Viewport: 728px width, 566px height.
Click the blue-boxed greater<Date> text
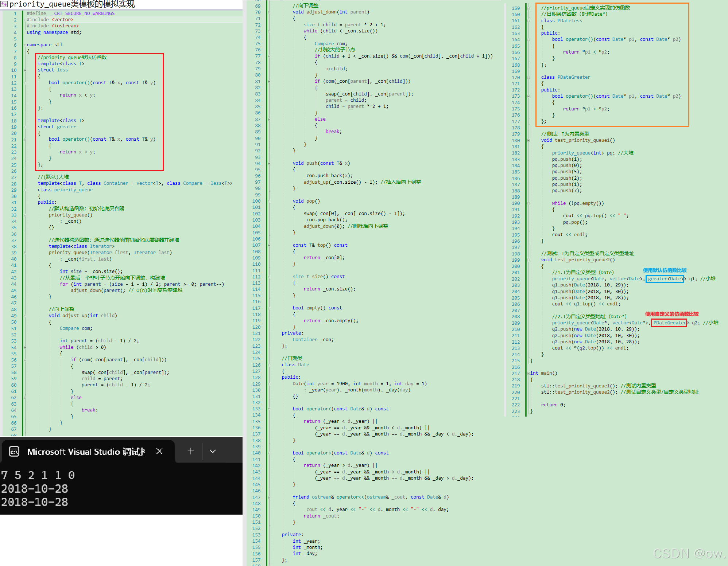coord(665,279)
